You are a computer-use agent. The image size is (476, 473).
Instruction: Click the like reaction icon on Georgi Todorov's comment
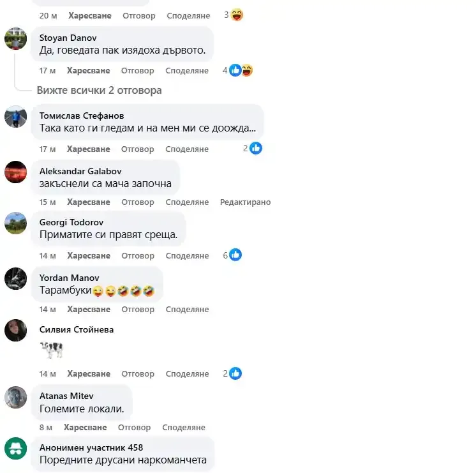point(235,255)
